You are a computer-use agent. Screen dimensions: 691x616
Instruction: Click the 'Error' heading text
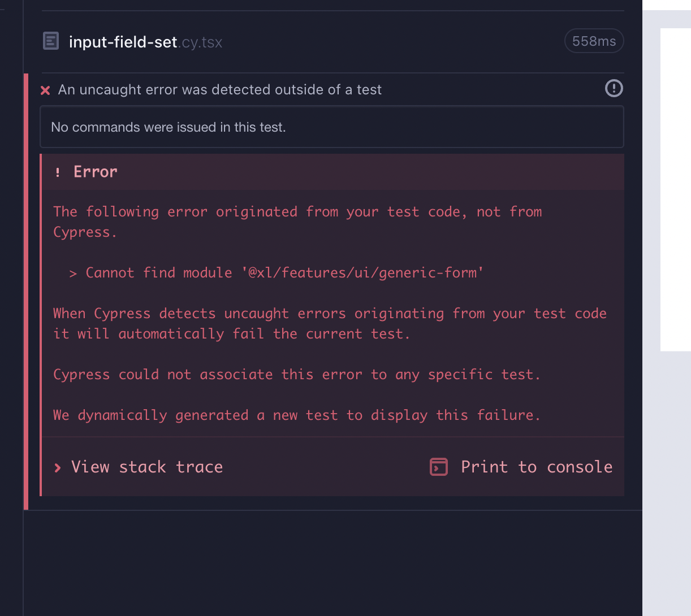coord(96,172)
